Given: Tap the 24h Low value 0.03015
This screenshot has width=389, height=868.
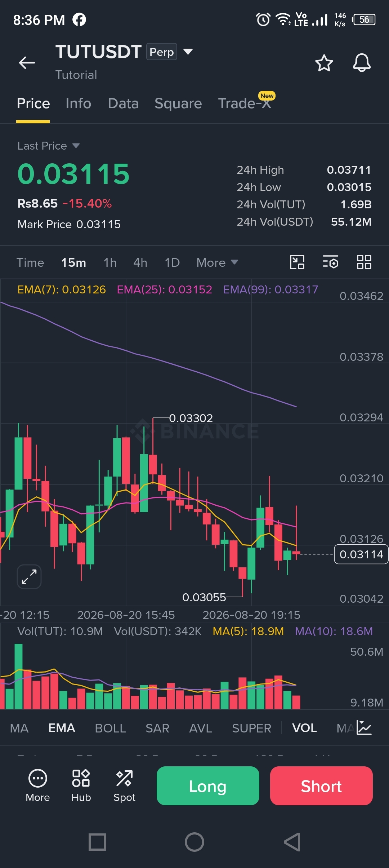Looking at the screenshot, I should (x=349, y=187).
